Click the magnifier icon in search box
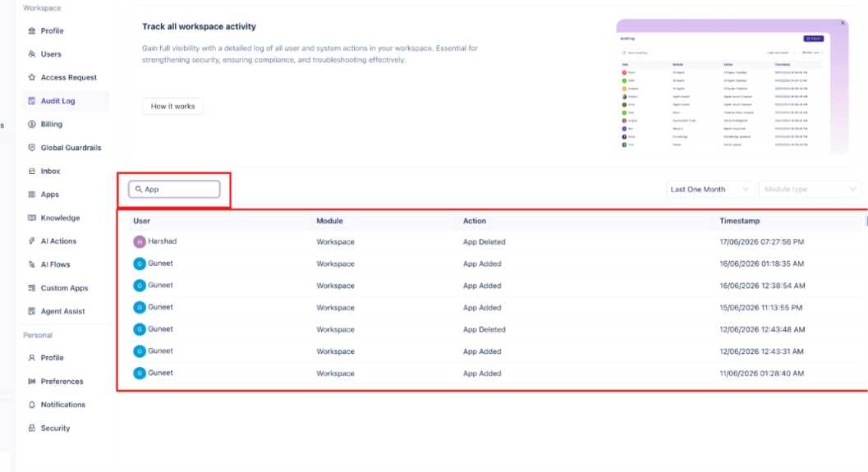Viewport: 868px width, 472px height. [x=139, y=190]
